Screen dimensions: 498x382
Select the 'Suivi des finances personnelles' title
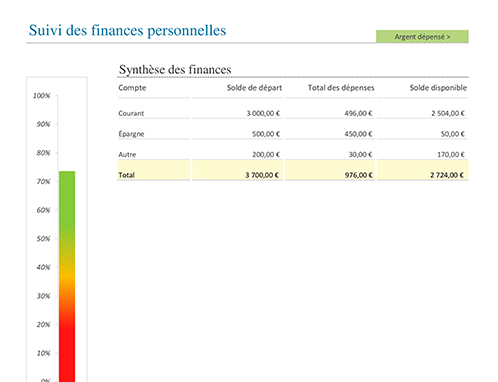(127, 30)
